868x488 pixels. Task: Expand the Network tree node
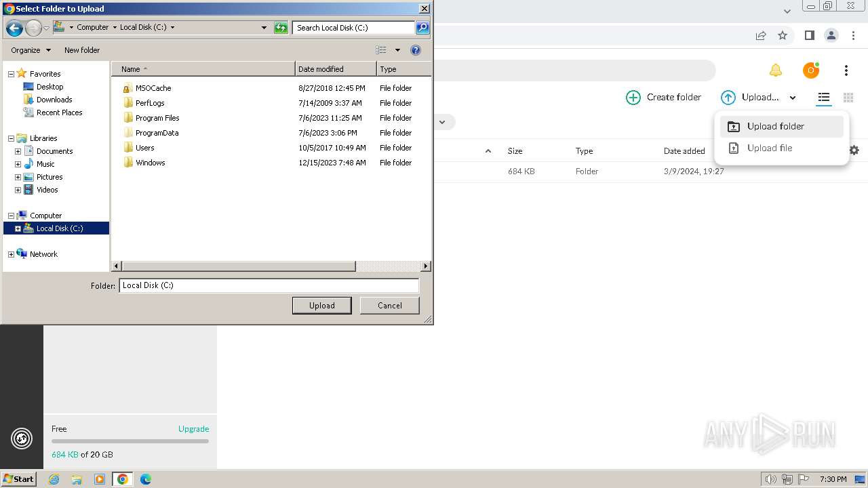[11, 254]
